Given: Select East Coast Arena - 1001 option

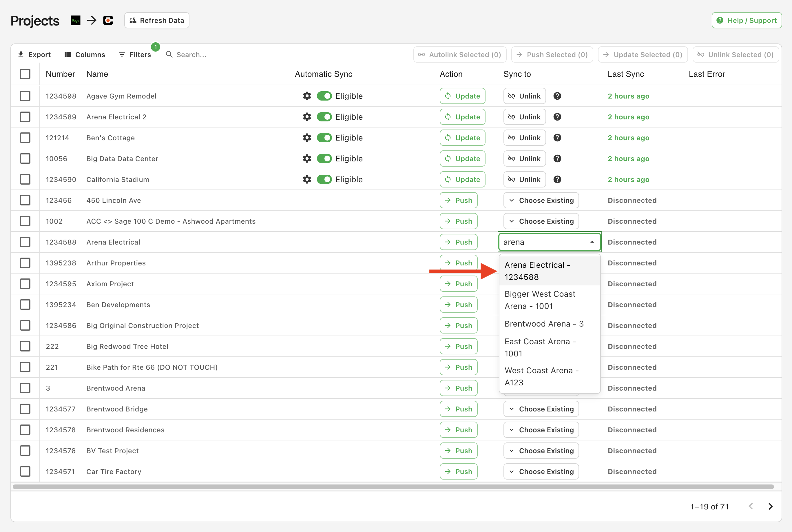Looking at the screenshot, I should [x=550, y=347].
